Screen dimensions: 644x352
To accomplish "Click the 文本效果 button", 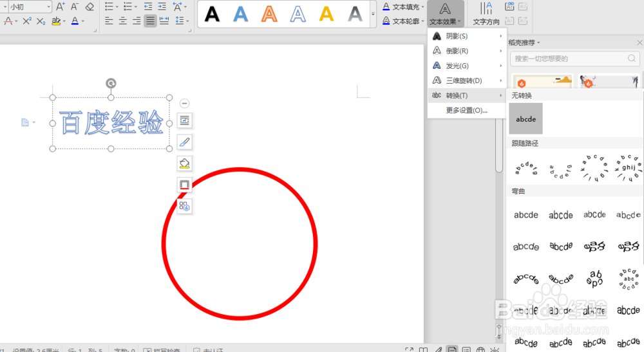I will coord(446,14).
